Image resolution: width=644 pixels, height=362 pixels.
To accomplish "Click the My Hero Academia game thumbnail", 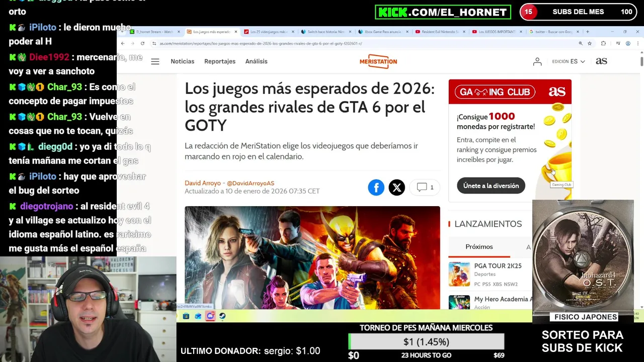I will [x=459, y=302].
